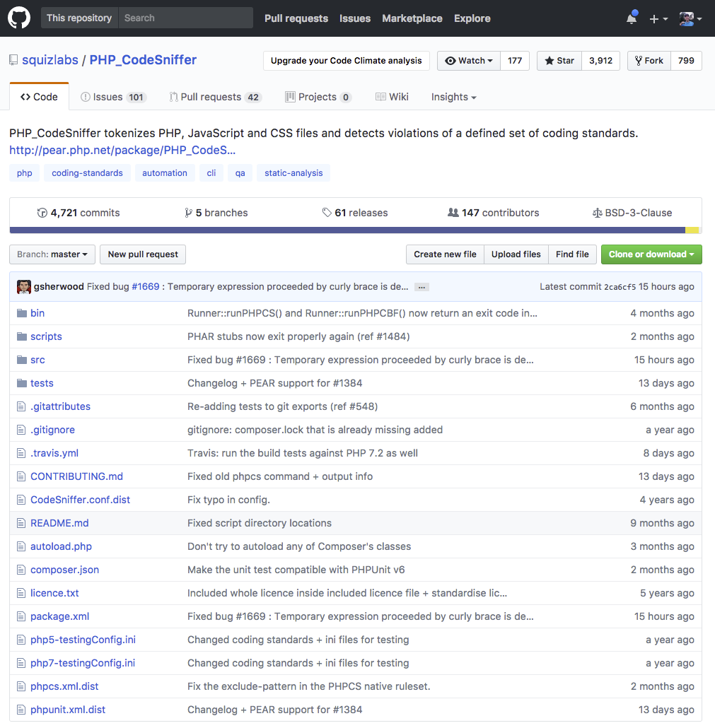Open the GitHub logo home link

coord(19,18)
